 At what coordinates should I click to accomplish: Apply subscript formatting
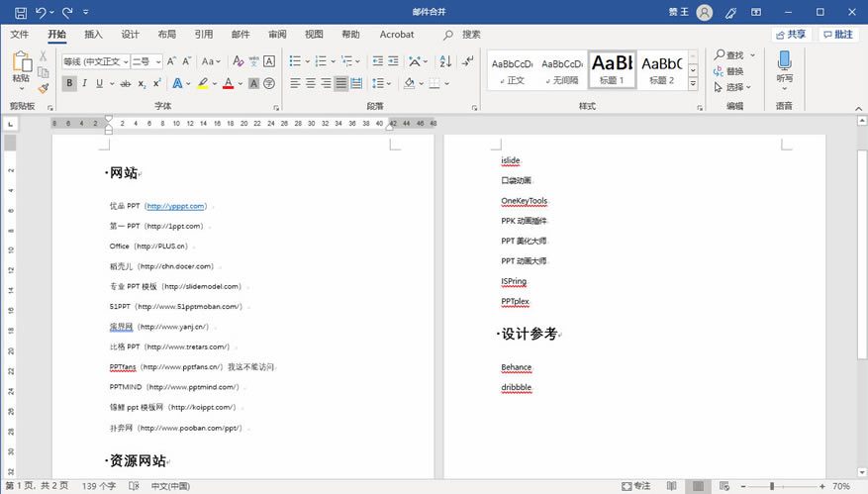[142, 83]
